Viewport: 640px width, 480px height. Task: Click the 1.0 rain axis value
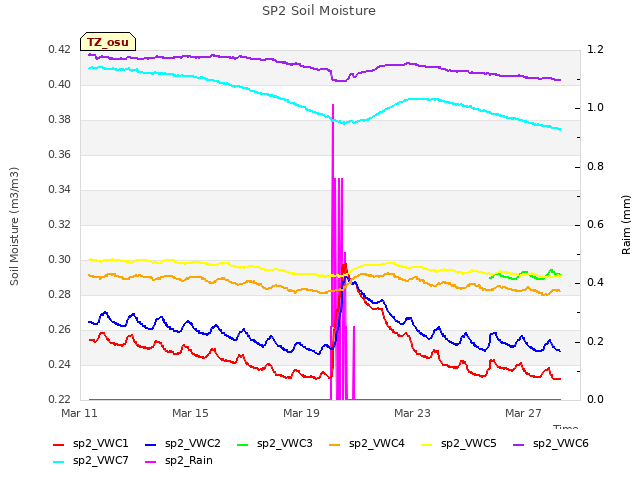pyautogui.click(x=596, y=108)
